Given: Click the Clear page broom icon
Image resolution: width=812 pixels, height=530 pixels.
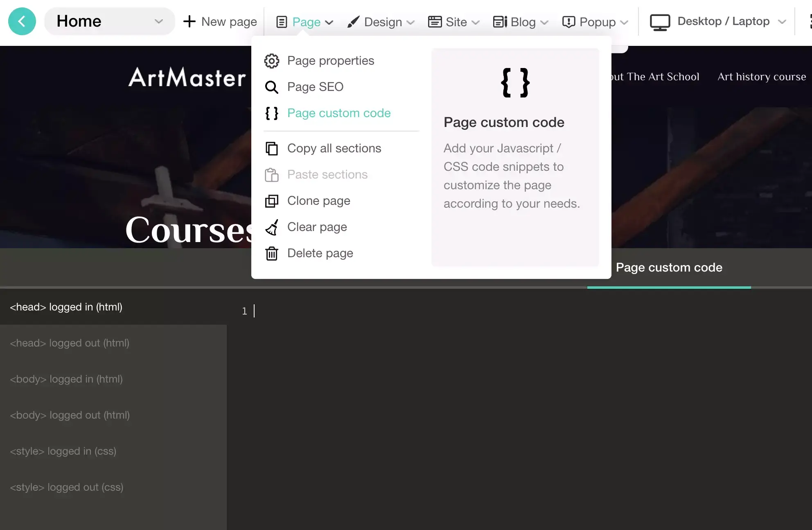Looking at the screenshot, I should 271,227.
